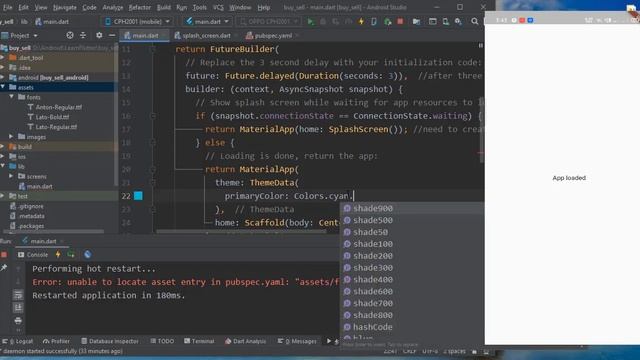Open the Messages tool window

(x=297, y=341)
